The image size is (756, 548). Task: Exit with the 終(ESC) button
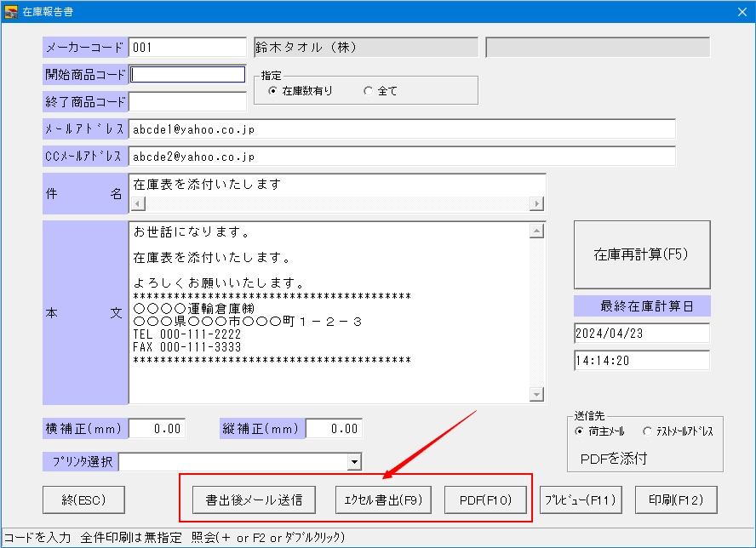(84, 499)
